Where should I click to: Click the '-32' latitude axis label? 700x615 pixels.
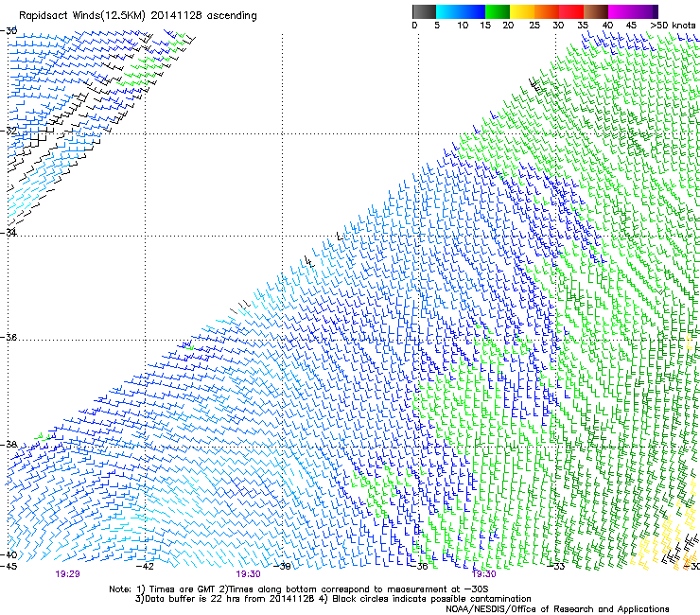(9, 132)
